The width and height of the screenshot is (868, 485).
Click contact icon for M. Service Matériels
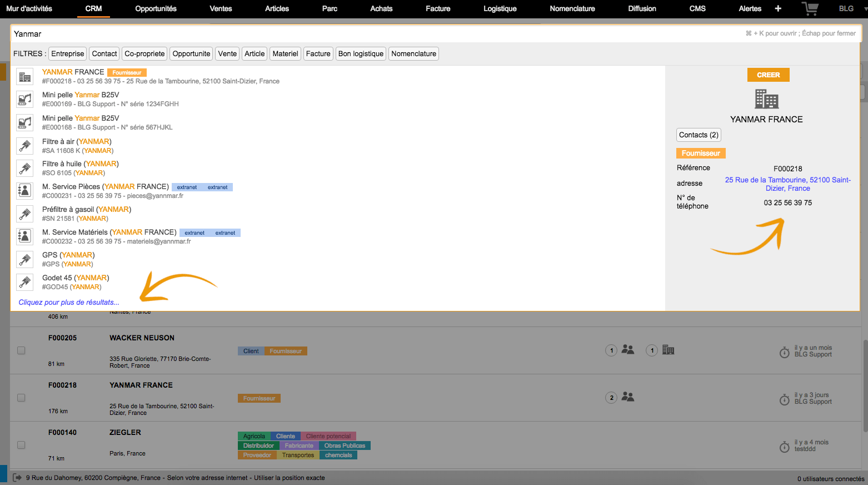click(x=24, y=237)
